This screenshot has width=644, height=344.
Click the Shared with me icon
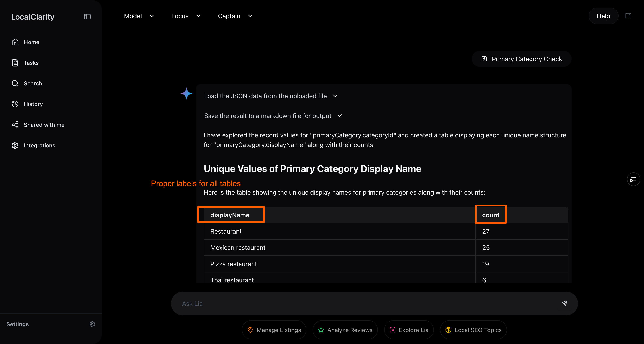click(15, 125)
